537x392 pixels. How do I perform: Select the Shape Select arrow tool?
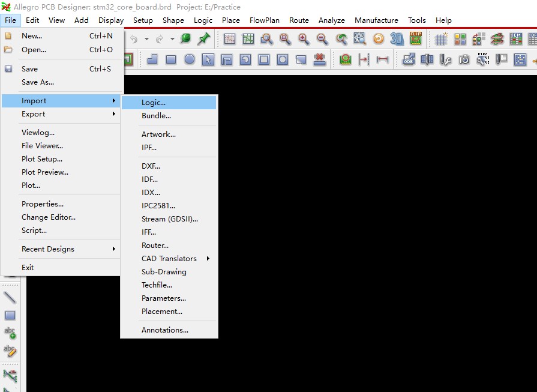[x=208, y=59]
